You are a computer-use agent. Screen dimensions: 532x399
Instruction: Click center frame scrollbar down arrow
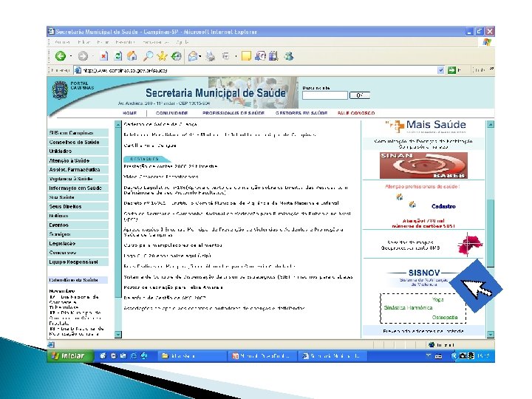click(x=118, y=334)
